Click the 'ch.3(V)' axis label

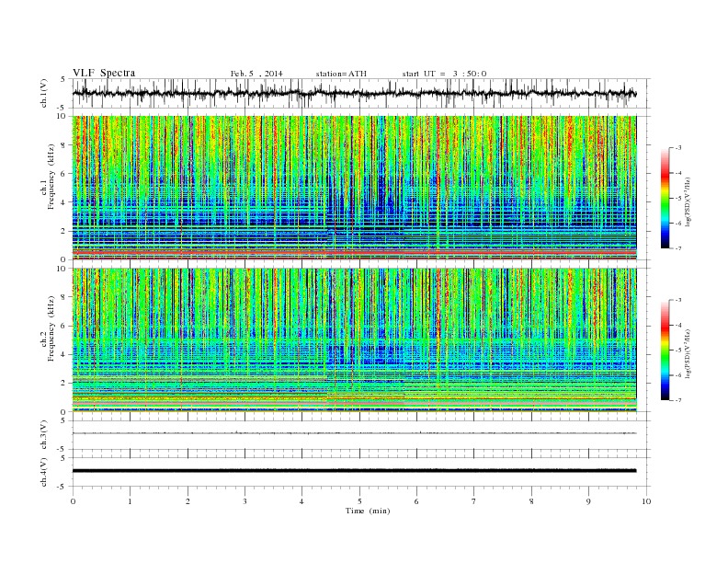point(43,435)
